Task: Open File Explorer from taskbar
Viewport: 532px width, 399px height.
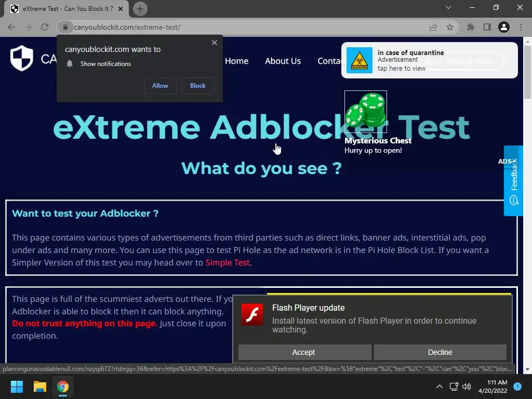Action: [39, 387]
